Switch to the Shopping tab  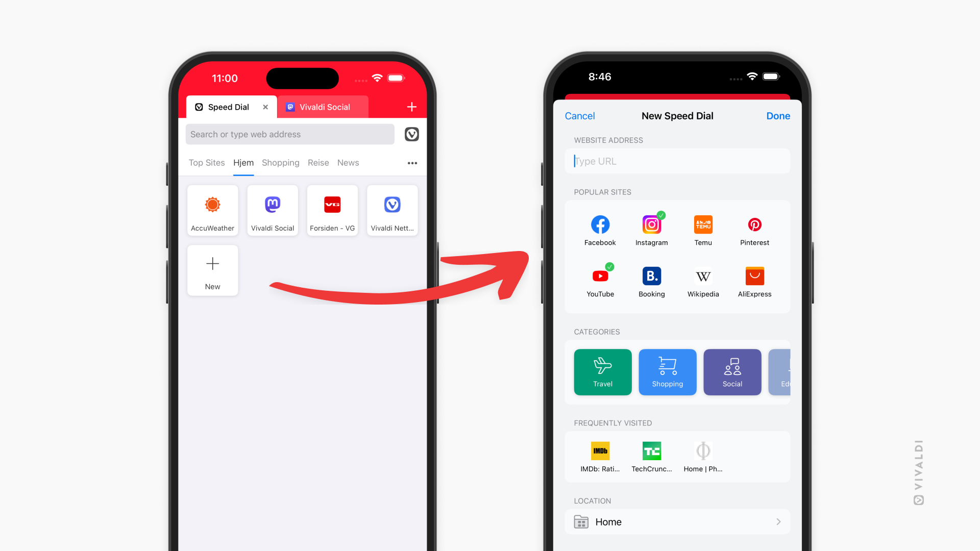pyautogui.click(x=280, y=162)
